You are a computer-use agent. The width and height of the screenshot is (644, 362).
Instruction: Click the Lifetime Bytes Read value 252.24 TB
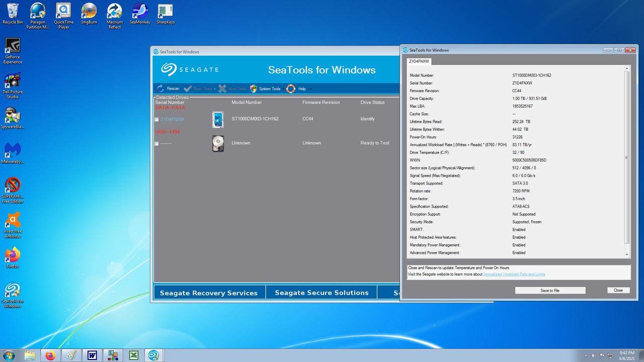click(x=521, y=122)
